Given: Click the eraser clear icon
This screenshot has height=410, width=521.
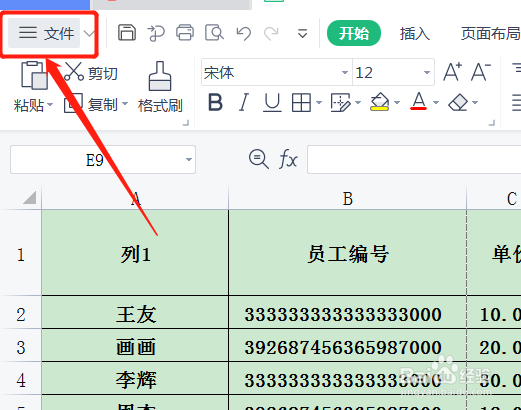Looking at the screenshot, I should pyautogui.click(x=458, y=102).
